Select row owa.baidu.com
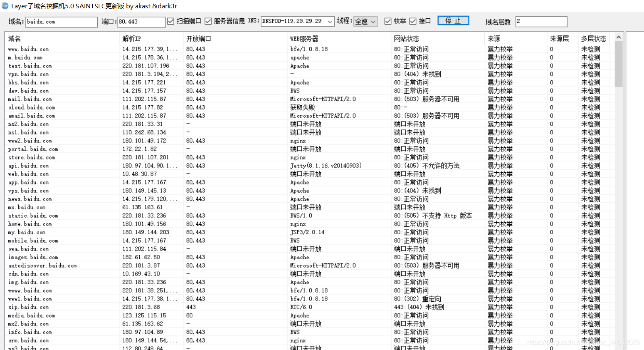Screen dimensions: 644x350 pyautogui.click(x=309, y=249)
